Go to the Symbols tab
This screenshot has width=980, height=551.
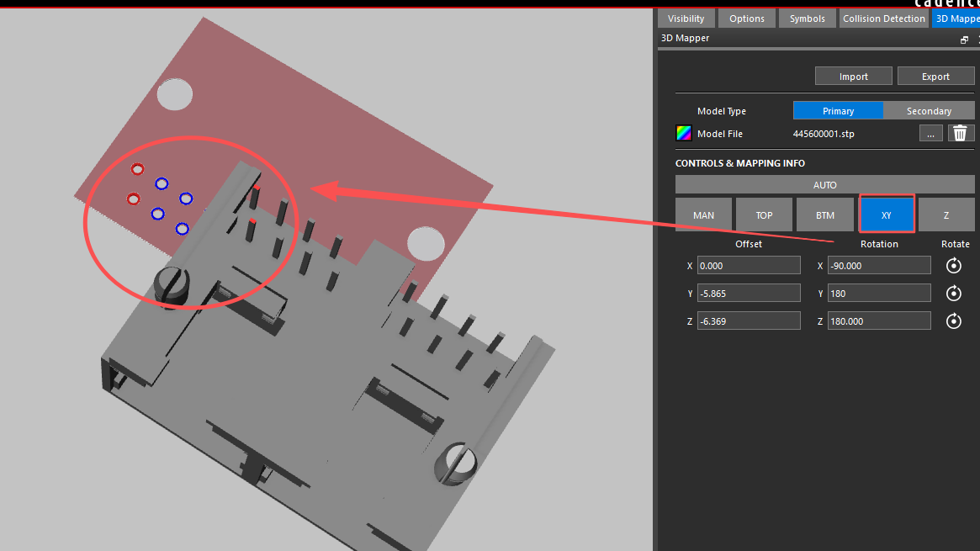(807, 19)
